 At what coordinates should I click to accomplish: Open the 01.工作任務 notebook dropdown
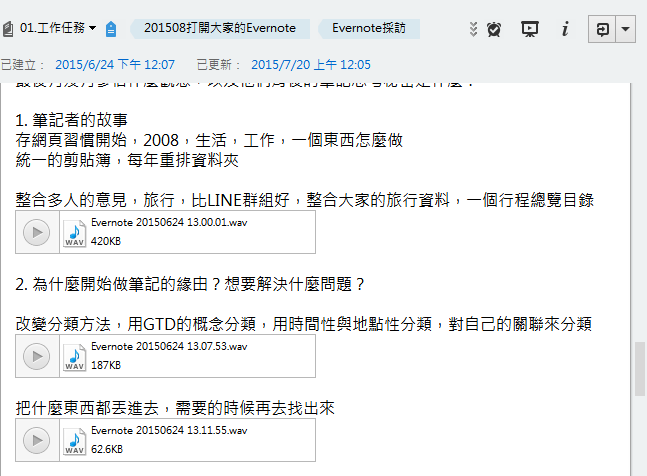click(57, 28)
